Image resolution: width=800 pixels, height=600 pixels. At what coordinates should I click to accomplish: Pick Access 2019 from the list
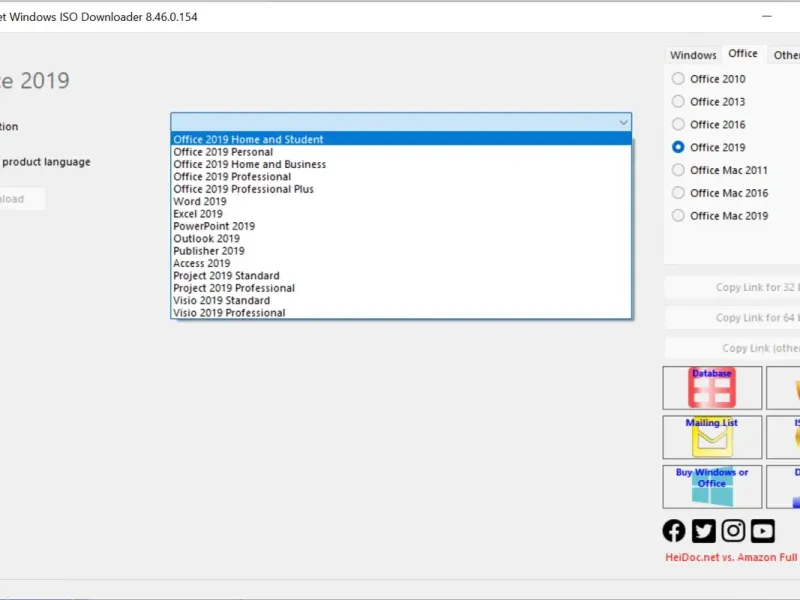[401, 263]
